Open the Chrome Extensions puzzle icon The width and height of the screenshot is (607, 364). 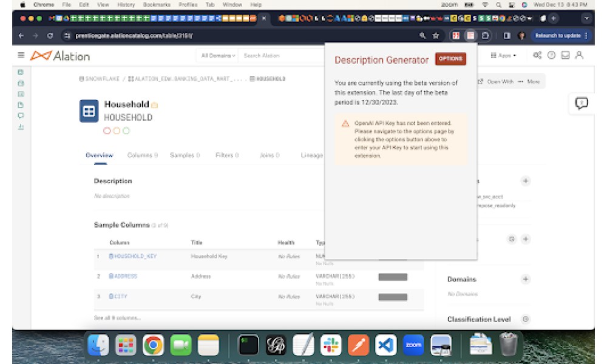click(x=486, y=36)
